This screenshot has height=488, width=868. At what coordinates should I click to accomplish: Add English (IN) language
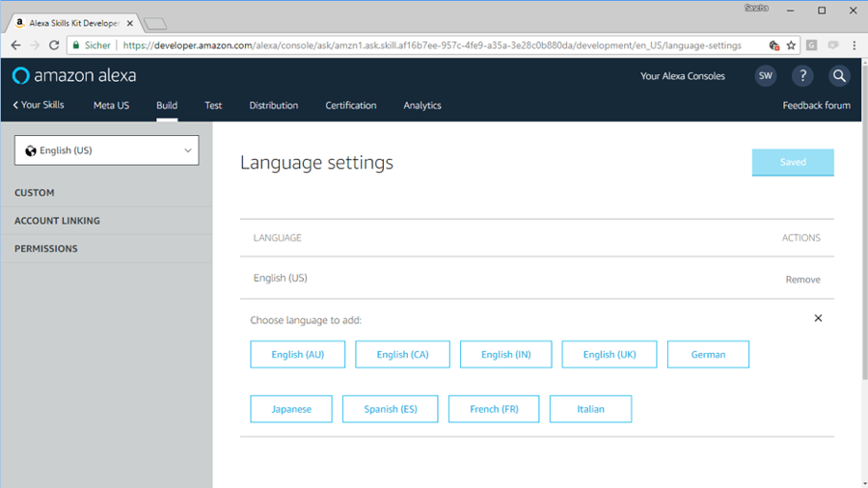506,354
